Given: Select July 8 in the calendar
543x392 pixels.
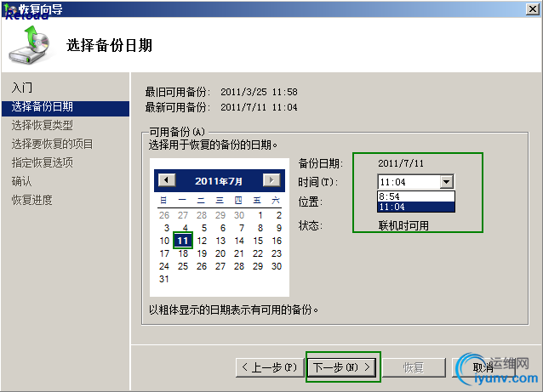Looking at the screenshot, I should tap(260, 228).
